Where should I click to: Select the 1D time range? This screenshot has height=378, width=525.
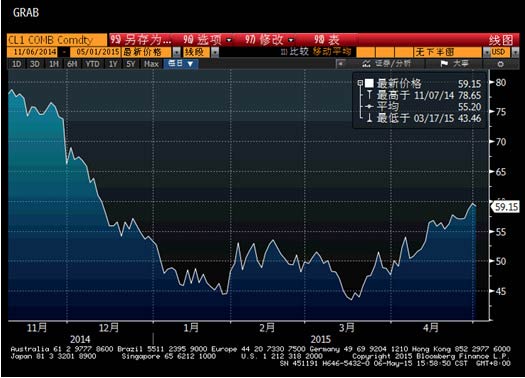tap(17, 64)
